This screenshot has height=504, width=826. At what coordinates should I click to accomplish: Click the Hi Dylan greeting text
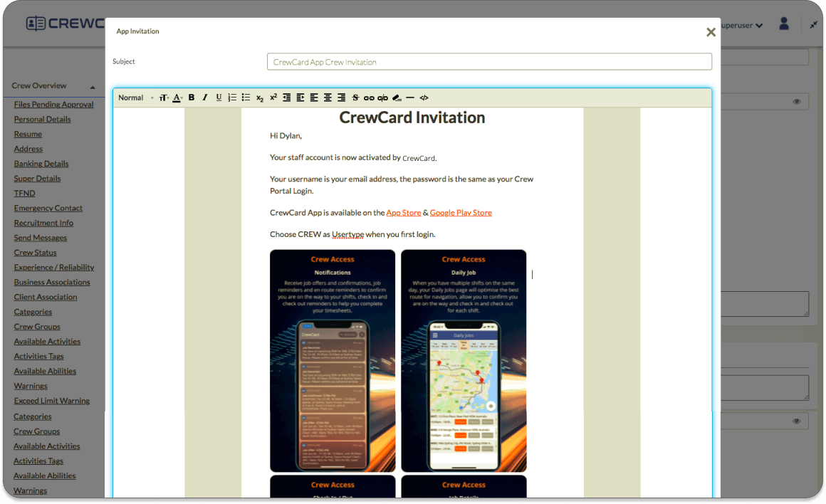[x=286, y=136]
